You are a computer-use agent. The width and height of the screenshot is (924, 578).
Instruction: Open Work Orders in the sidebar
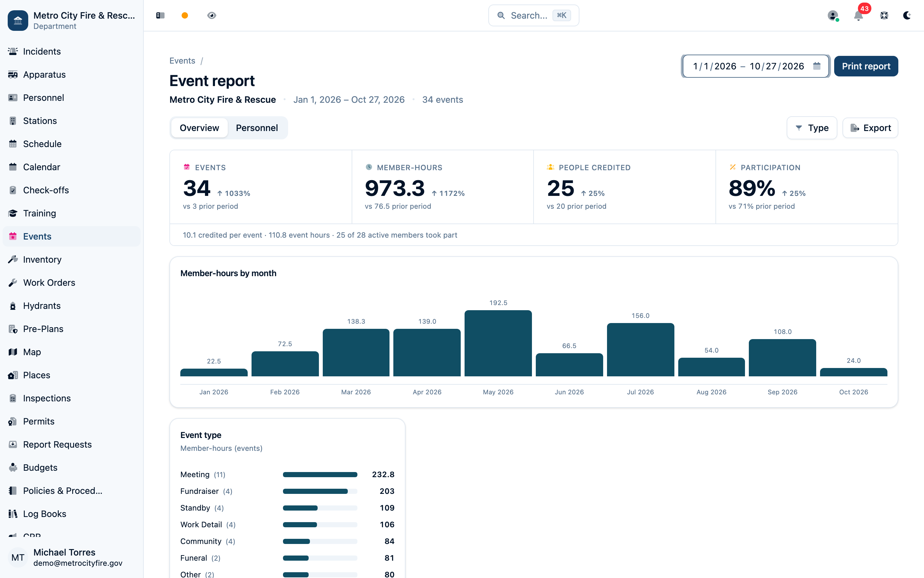tap(72, 283)
